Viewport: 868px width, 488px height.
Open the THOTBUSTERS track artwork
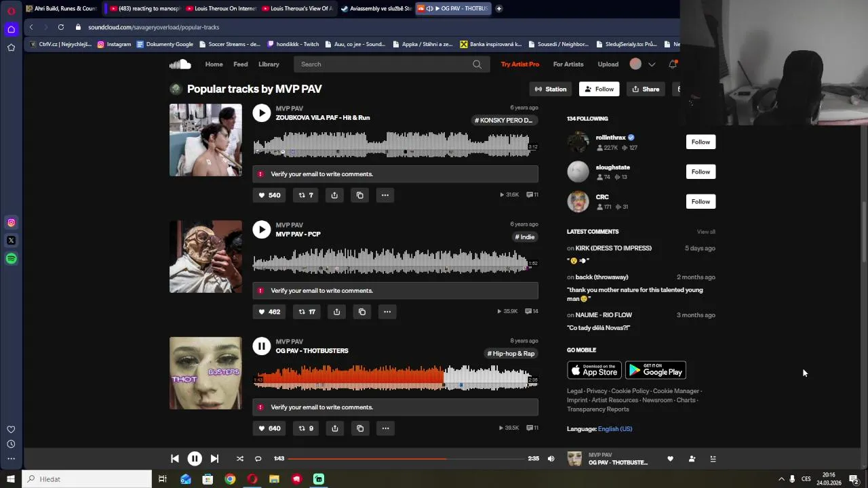click(205, 373)
